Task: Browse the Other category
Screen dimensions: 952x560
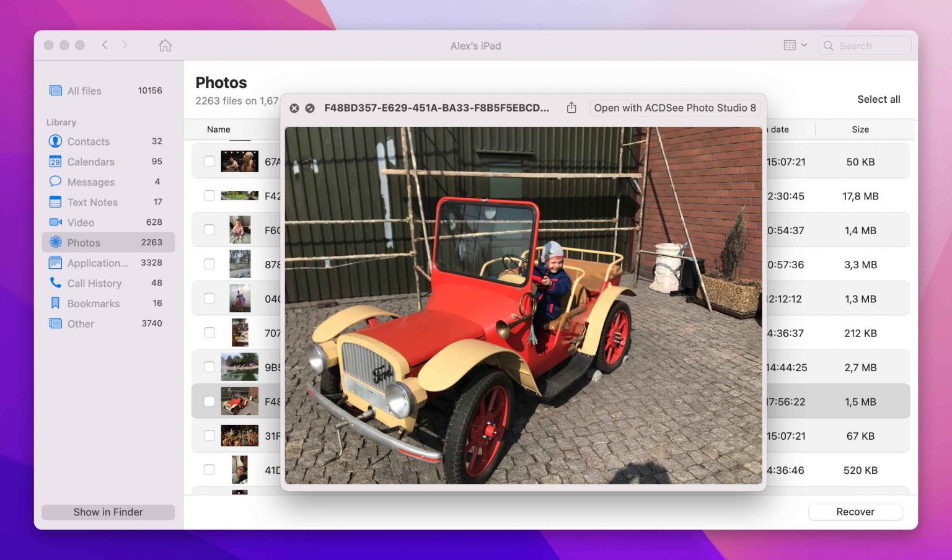Action: pyautogui.click(x=81, y=323)
